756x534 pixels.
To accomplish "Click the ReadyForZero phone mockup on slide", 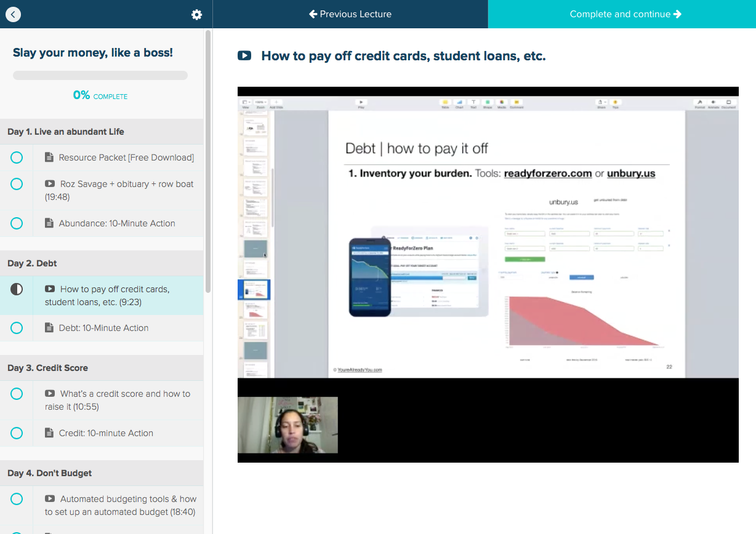I will click(370, 277).
